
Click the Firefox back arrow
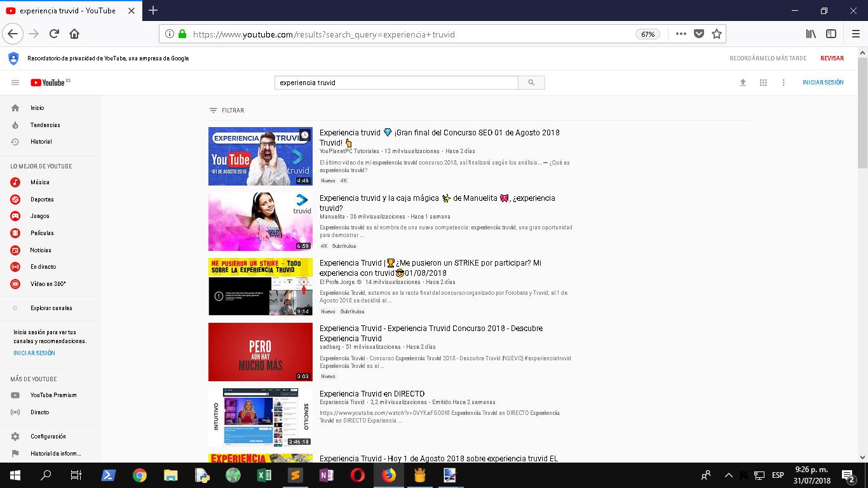(13, 34)
